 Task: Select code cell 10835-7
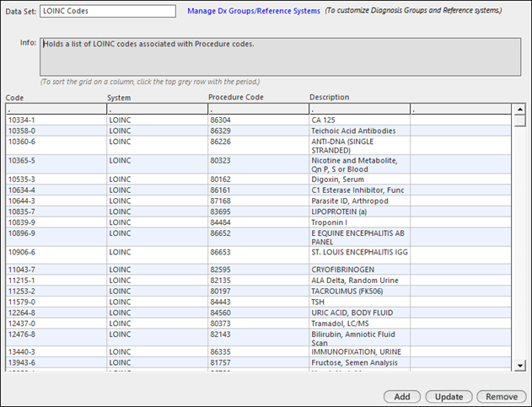pyautogui.click(x=56, y=212)
